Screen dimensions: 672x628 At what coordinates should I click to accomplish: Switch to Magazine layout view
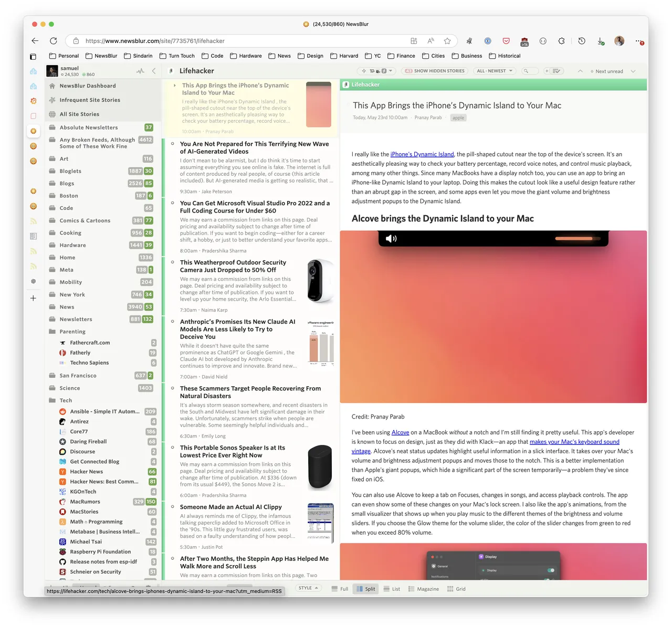point(423,589)
